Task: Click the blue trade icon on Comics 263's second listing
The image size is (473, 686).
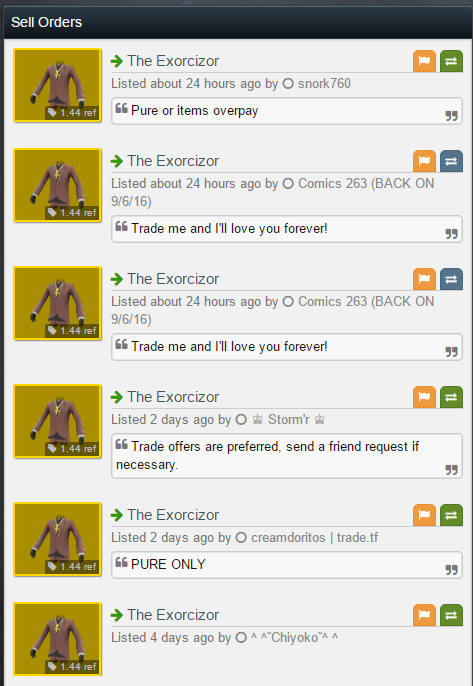Action: 451,279
